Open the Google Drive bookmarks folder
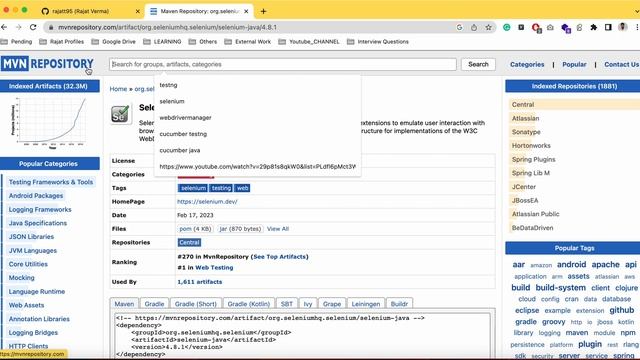The height and width of the screenshot is (360, 640). (114, 42)
